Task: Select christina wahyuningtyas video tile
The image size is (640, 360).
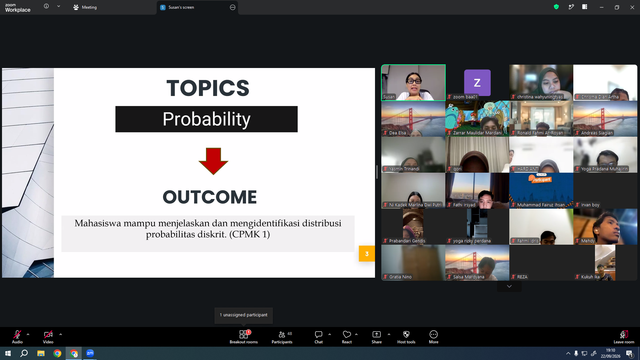Action: tap(541, 82)
